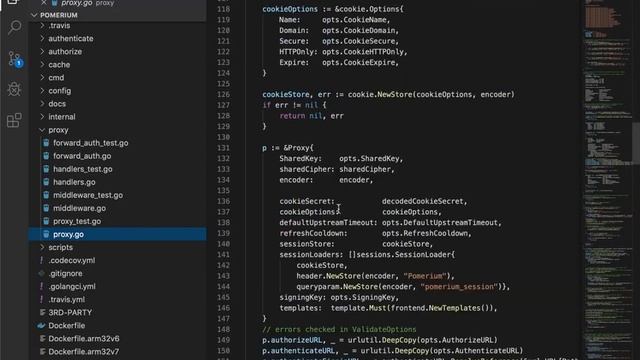This screenshot has width=640, height=360.
Task: Open the Run and Debug view
Action: click(14, 89)
